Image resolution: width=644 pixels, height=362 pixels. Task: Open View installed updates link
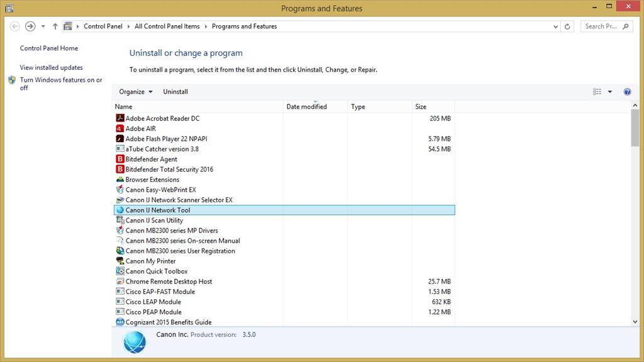[52, 67]
